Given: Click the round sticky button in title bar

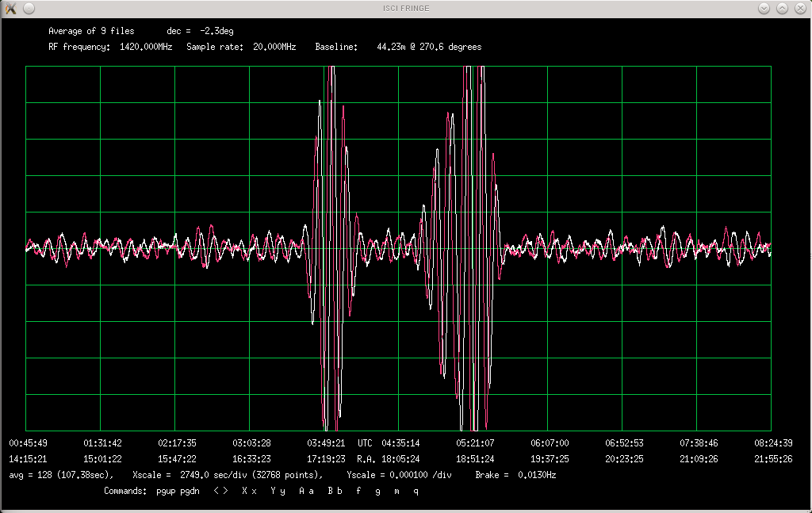Looking at the screenshot, I should coord(29,8).
